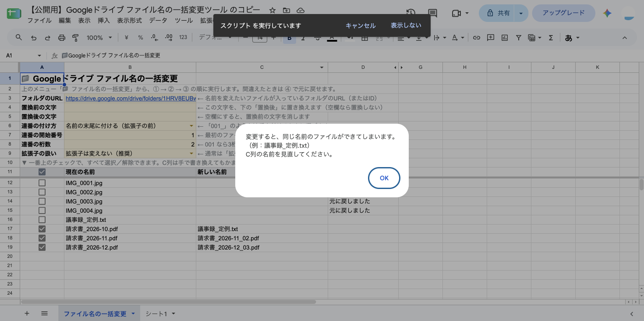
Task: Open the 拡張子の扱い cell dropdown arrow
Action: coord(191,153)
